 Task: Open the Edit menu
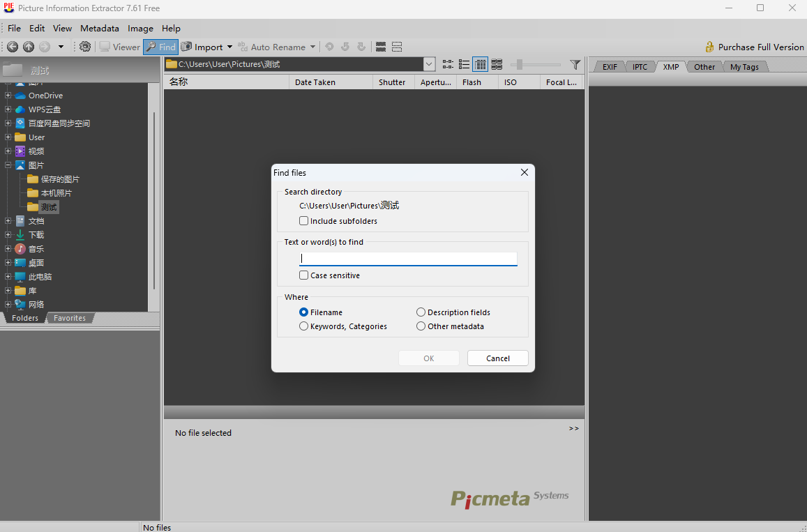(x=37, y=29)
